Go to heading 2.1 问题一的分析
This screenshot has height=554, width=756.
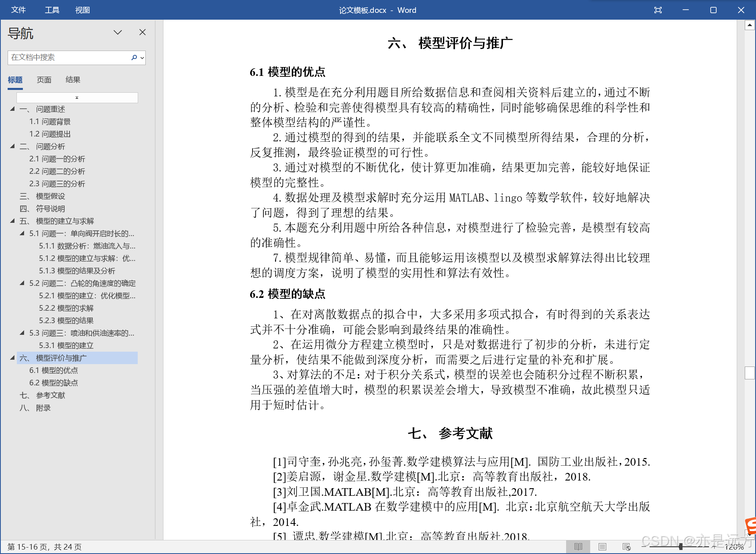(x=57, y=159)
